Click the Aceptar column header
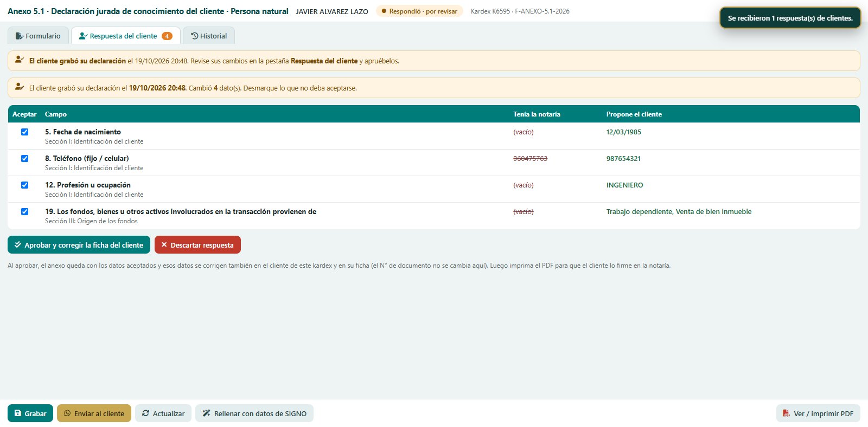Viewport: 868px width, 427px height. (24, 114)
